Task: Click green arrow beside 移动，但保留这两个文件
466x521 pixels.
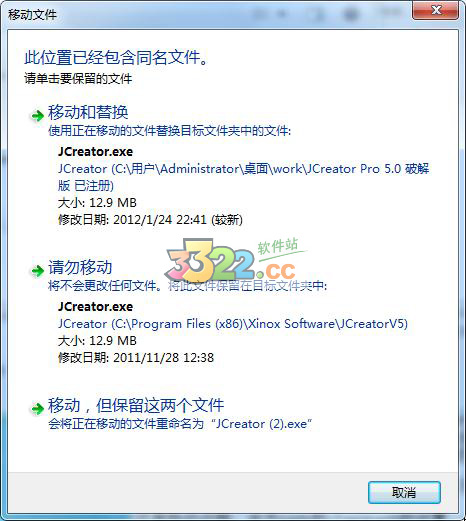Action: (37, 408)
